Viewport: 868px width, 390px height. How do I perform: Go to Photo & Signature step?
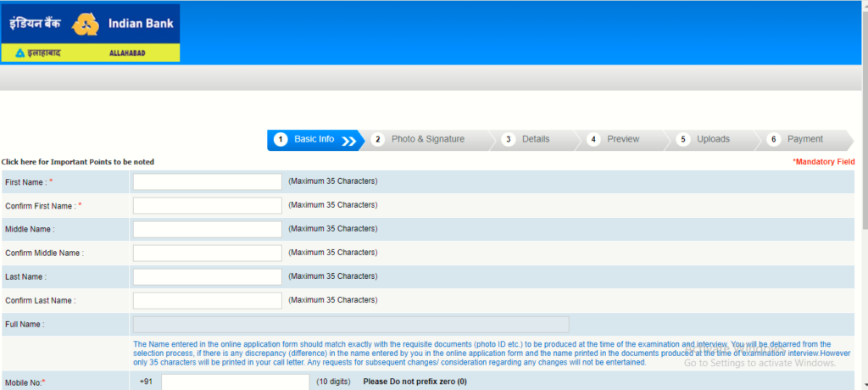coord(427,140)
